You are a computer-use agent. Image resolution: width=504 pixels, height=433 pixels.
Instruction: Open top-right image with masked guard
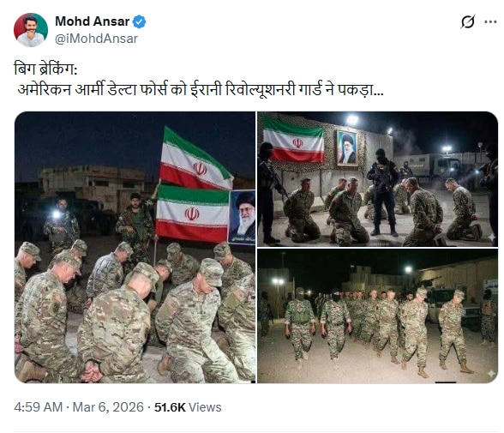click(x=378, y=179)
